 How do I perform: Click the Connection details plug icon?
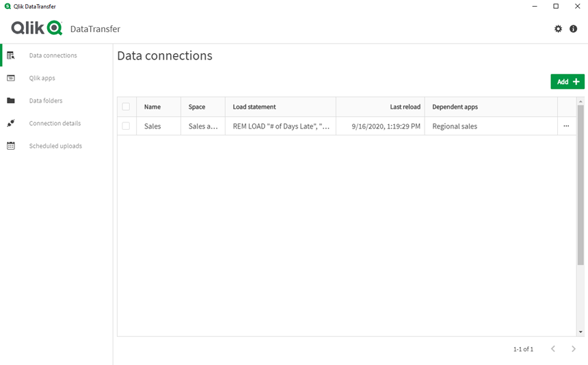tap(11, 123)
